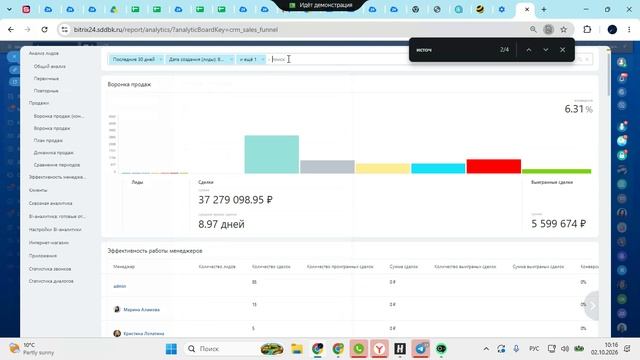640x360 pixels.
Task: Remove the 'Последние 30 дней' filter chip
Action: click(160, 60)
